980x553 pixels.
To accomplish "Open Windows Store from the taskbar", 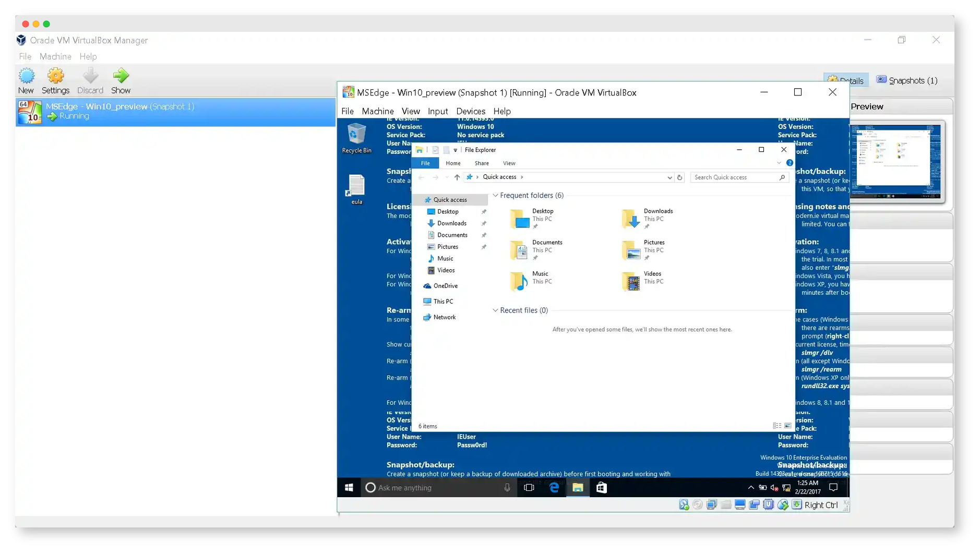I will pos(601,487).
